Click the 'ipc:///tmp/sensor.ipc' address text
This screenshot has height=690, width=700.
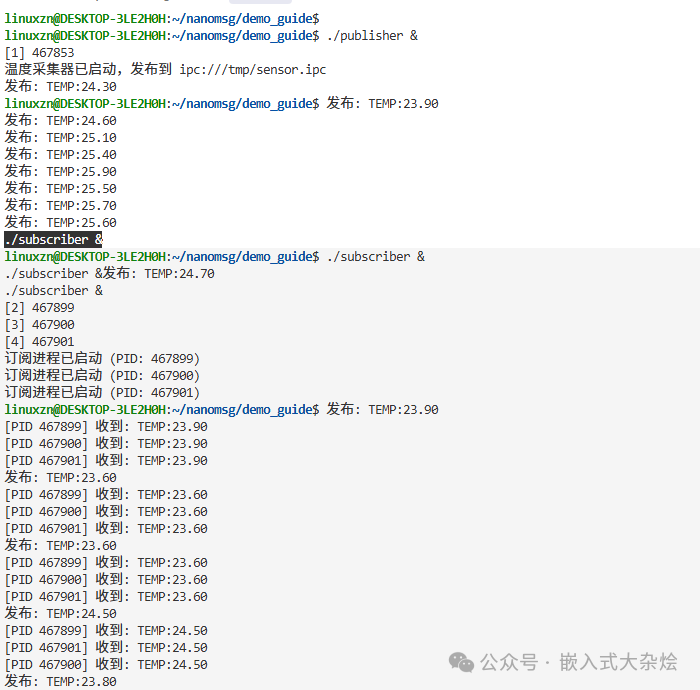click(253, 70)
